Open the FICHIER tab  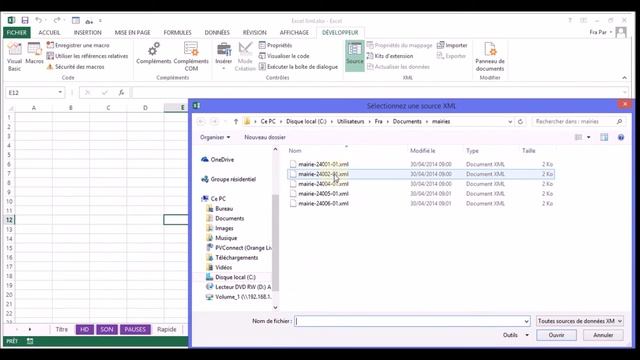pyautogui.click(x=17, y=32)
